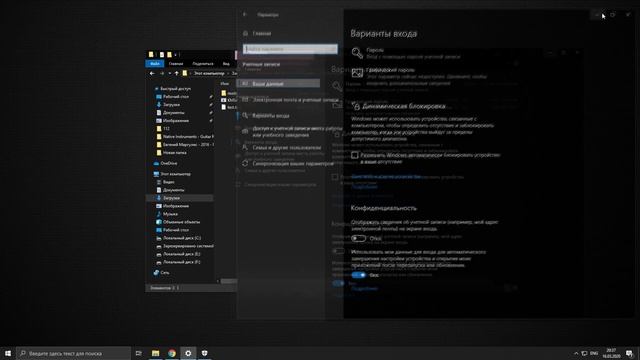Screen dimensions: 640x360
Task: Open Локальный диск (C:)
Action: (x=182, y=238)
